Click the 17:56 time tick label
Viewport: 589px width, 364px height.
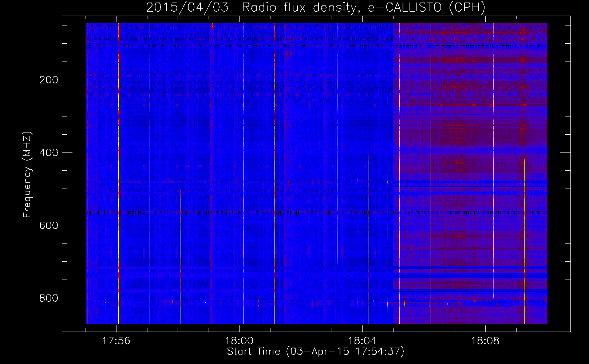coord(116,341)
